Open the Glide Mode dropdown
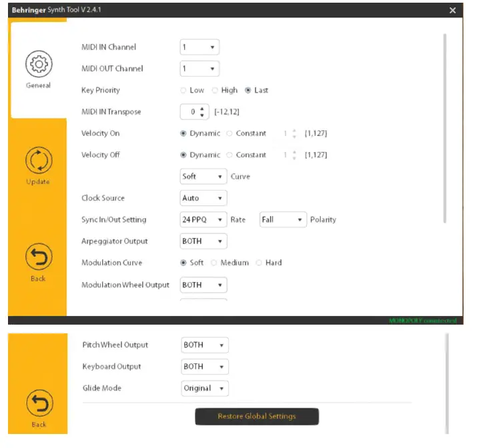Screen dimensions: 497x448 tap(205, 388)
